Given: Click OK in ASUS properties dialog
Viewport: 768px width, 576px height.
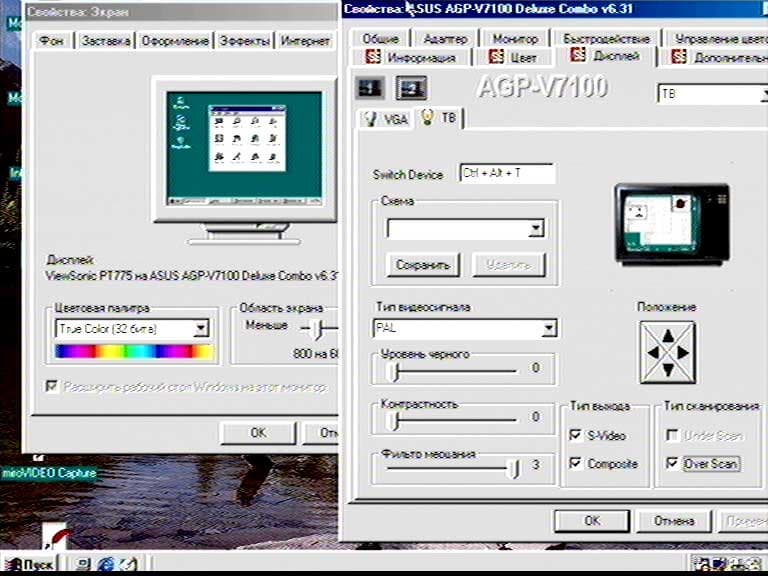Looking at the screenshot, I should click(x=592, y=521).
